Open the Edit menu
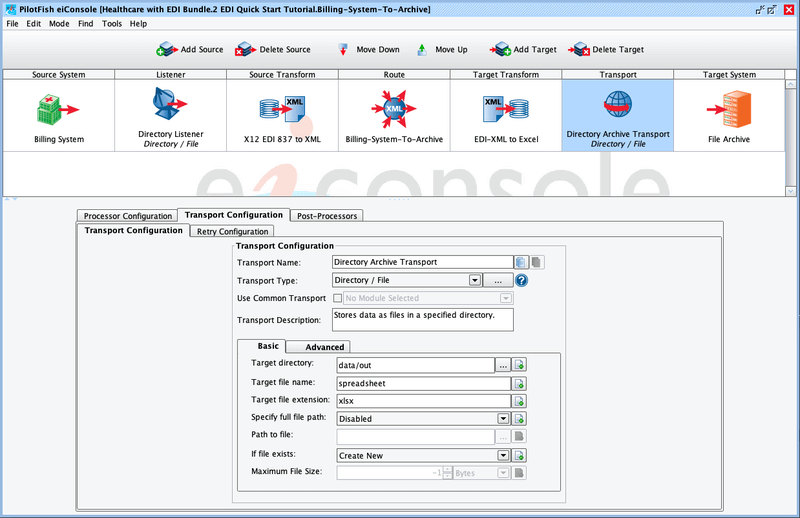The width and height of the screenshot is (800, 518). coord(34,24)
